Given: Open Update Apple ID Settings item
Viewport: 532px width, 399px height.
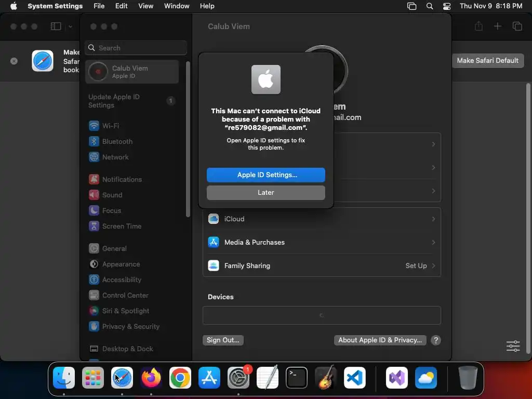Looking at the screenshot, I should 132,101.
